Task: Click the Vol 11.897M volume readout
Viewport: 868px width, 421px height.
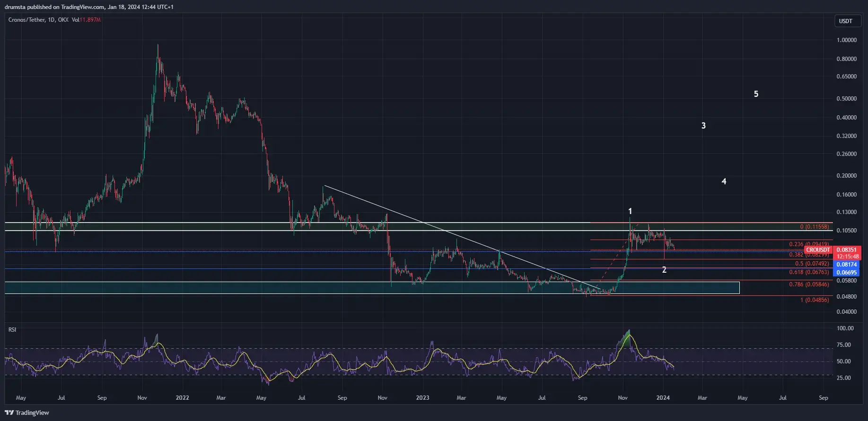Action: [x=86, y=20]
